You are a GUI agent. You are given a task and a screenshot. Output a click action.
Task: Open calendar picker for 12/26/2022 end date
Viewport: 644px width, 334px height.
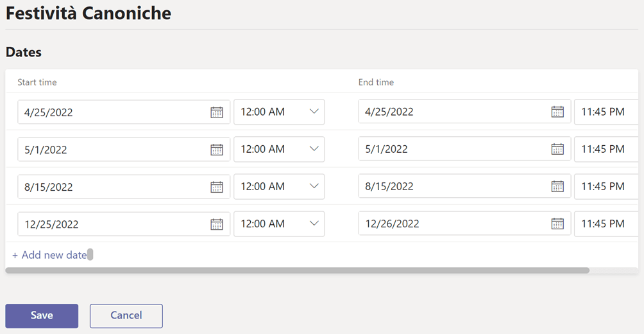point(557,224)
